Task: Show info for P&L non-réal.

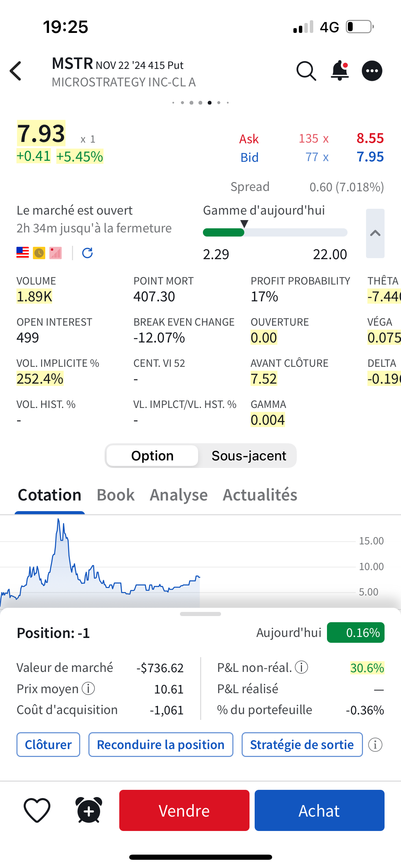Action: point(302,667)
